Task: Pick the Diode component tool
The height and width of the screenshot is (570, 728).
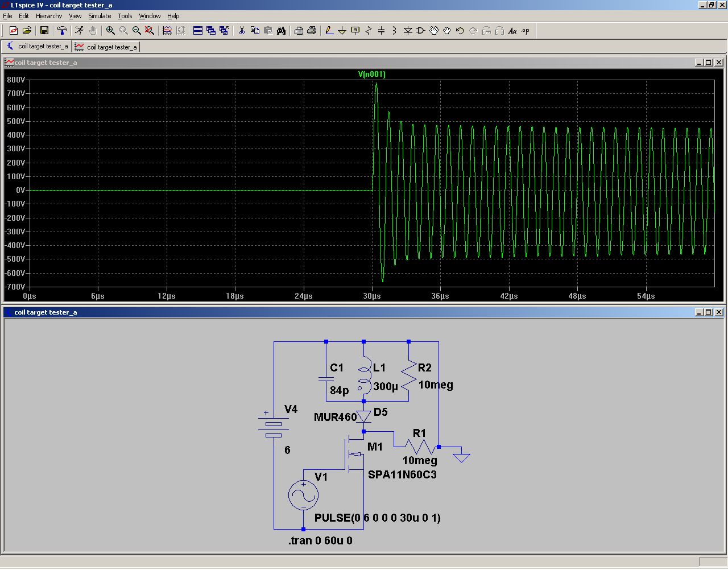Action: coord(408,31)
